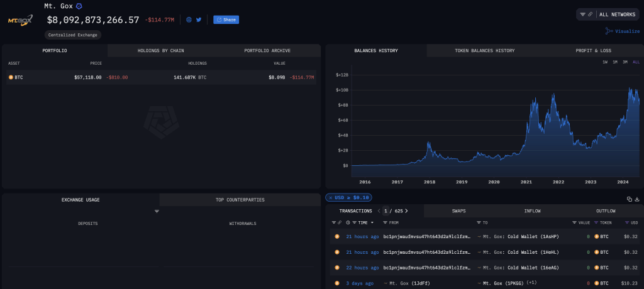Screen dimensions: 644x289
Task: Open the Twitter bird icon
Action: click(x=199, y=19)
